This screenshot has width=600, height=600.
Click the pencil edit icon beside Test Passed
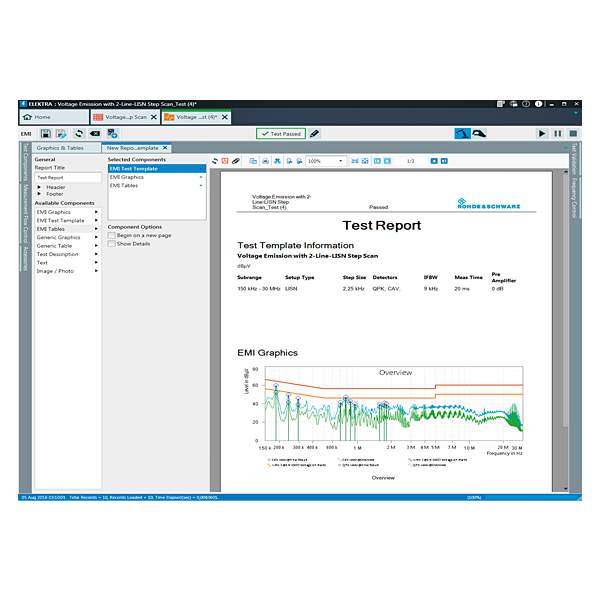coord(315,133)
